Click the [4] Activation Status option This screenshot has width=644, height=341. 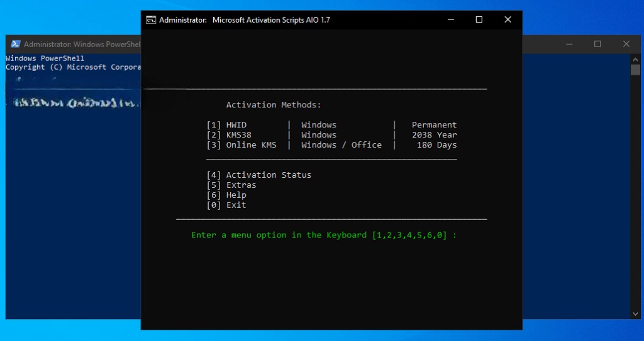pyautogui.click(x=258, y=175)
